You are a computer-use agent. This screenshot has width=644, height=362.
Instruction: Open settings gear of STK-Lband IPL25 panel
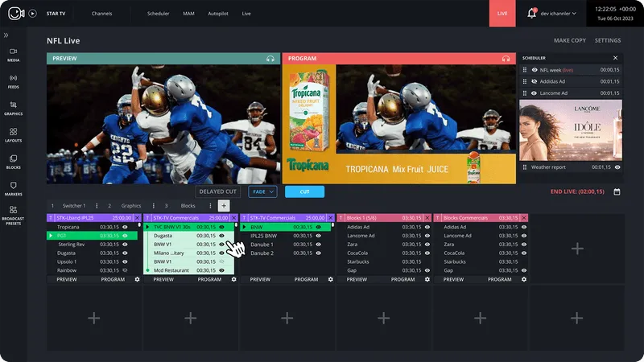point(137,279)
